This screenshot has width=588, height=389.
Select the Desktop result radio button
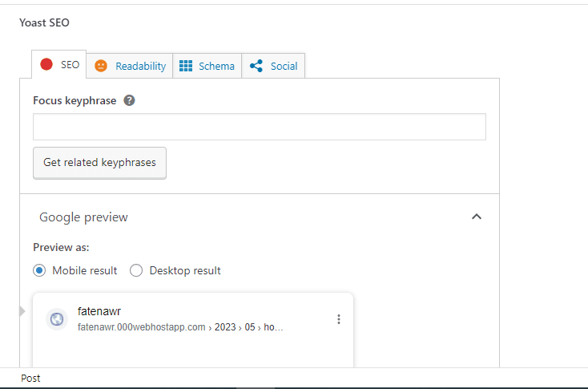coord(136,270)
